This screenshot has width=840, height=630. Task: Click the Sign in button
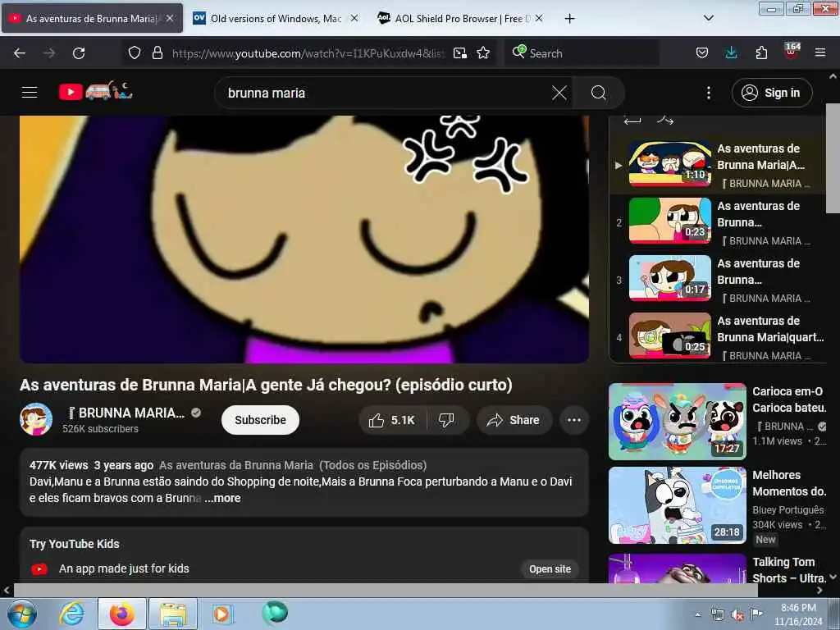click(772, 93)
